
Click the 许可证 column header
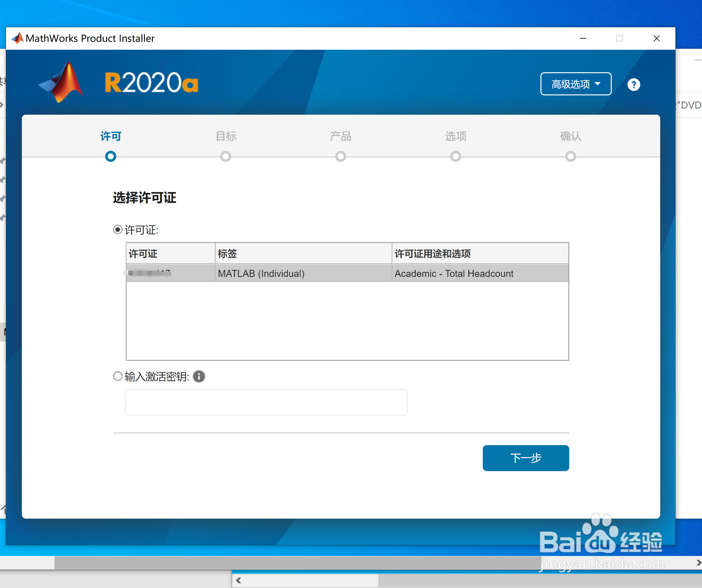[x=170, y=253]
